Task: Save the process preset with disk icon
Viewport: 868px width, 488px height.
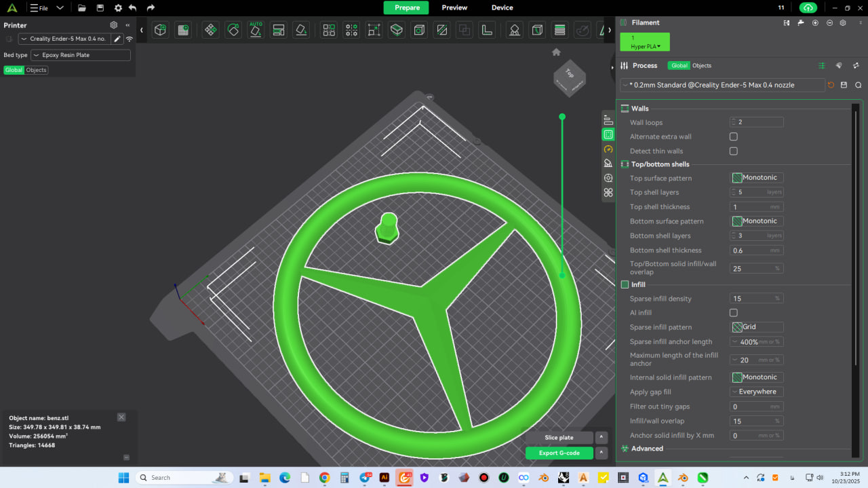Action: tap(844, 85)
